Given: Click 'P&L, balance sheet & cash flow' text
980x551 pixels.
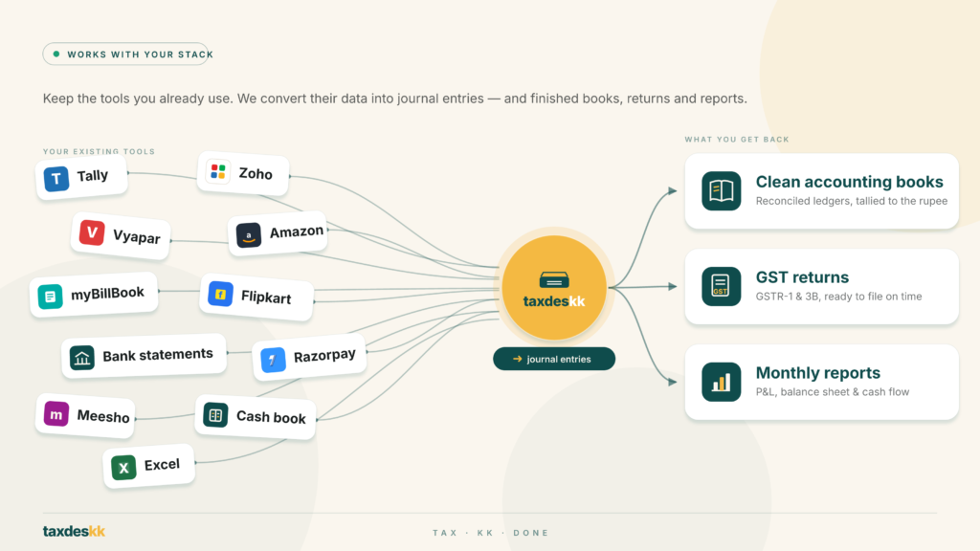Looking at the screenshot, I should pos(833,392).
